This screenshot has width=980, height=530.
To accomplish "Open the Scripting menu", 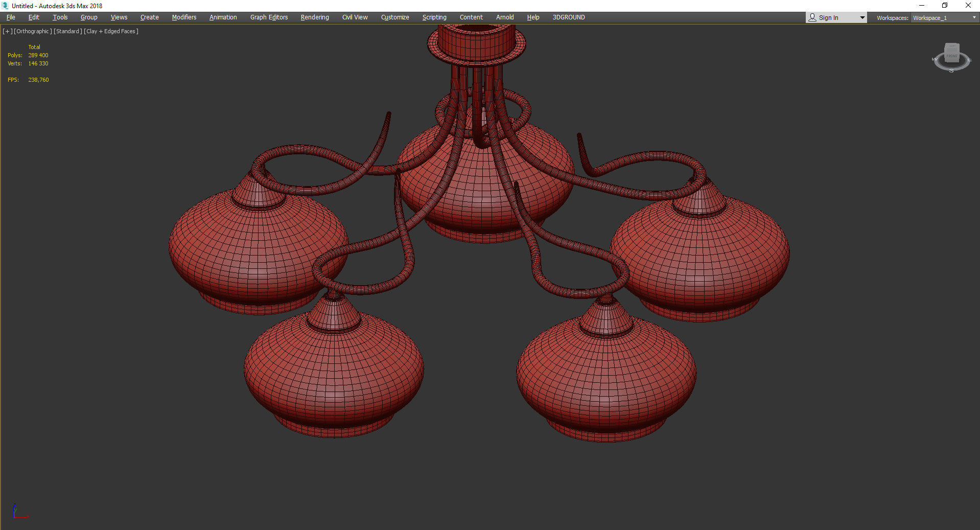I will [x=434, y=17].
